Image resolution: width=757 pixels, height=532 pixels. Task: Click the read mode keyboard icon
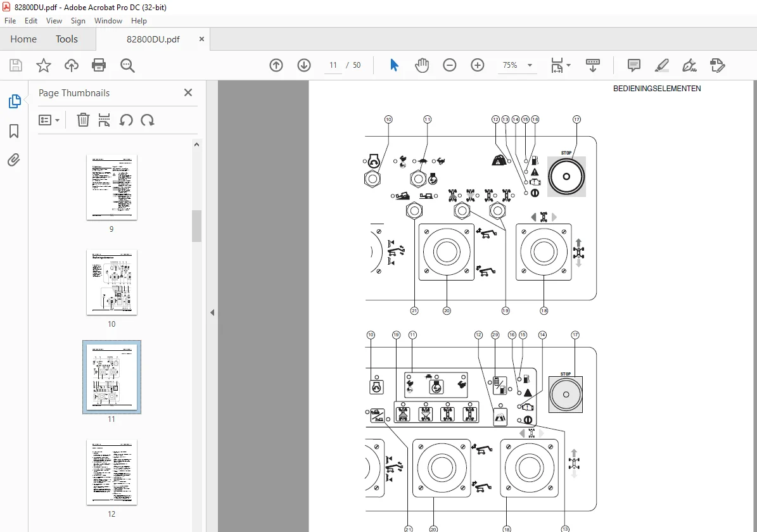click(593, 65)
